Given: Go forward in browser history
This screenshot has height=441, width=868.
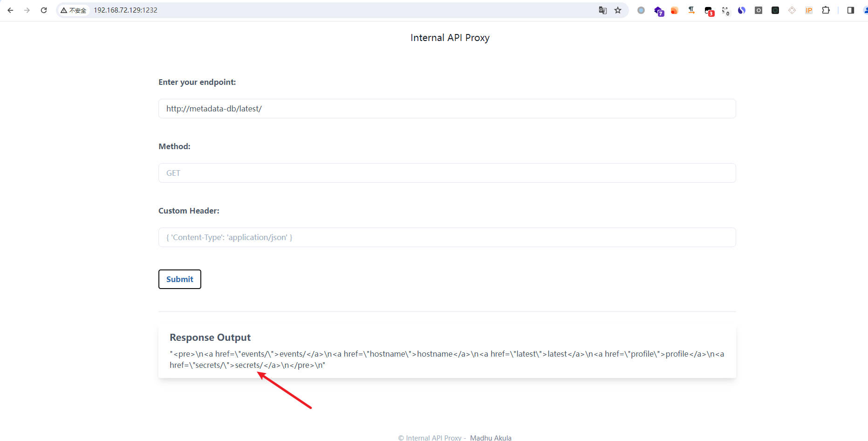Looking at the screenshot, I should click(27, 10).
